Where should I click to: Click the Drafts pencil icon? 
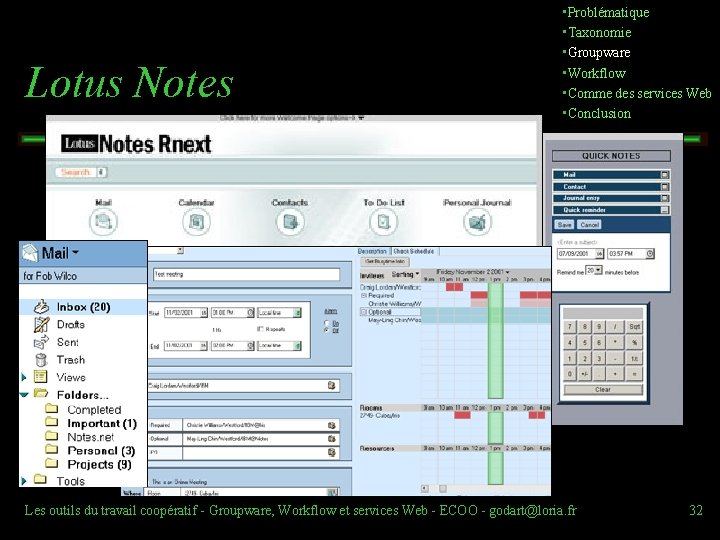(x=41, y=325)
